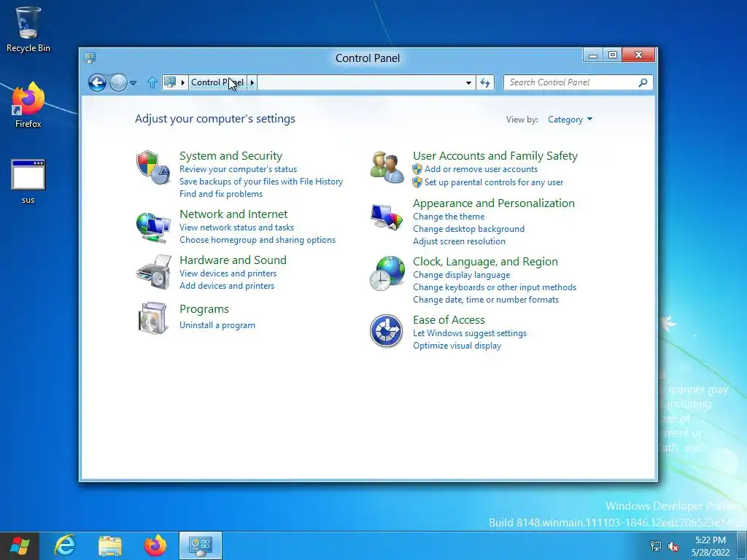Open the Start button on the taskbar
The height and width of the screenshot is (560, 747).
[20, 545]
